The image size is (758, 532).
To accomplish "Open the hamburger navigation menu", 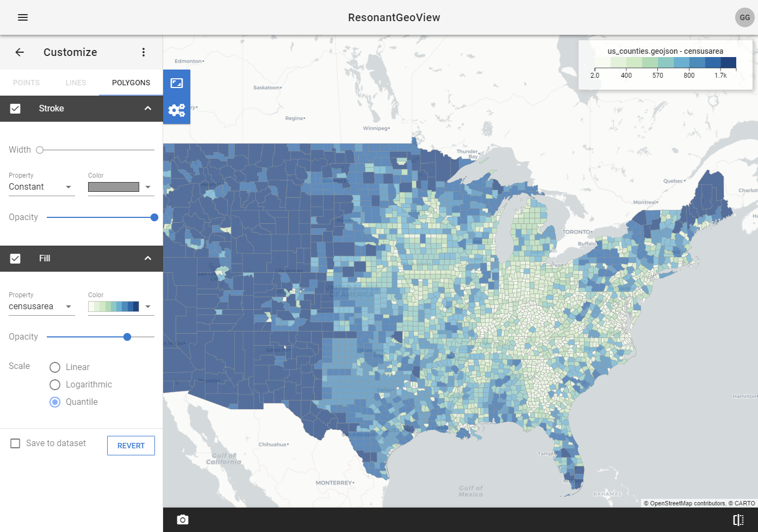I will pyautogui.click(x=23, y=17).
